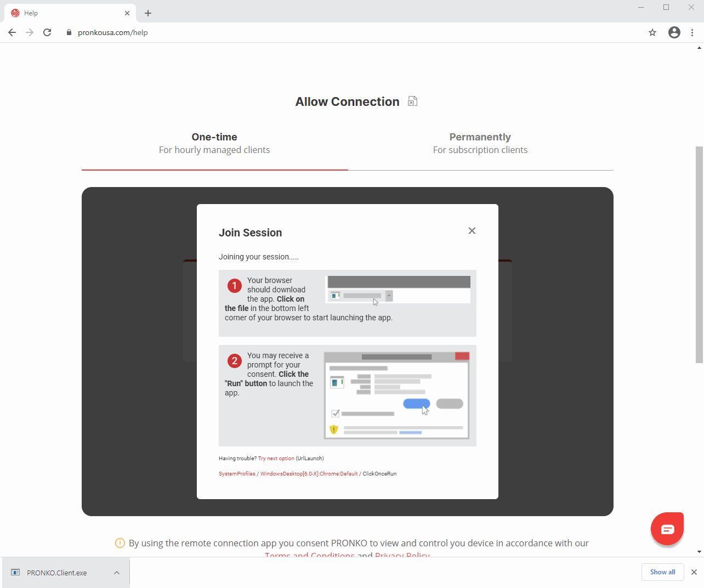Viewport: 704px width, 588px height.
Task: Click the Try next option link
Action: click(276, 459)
